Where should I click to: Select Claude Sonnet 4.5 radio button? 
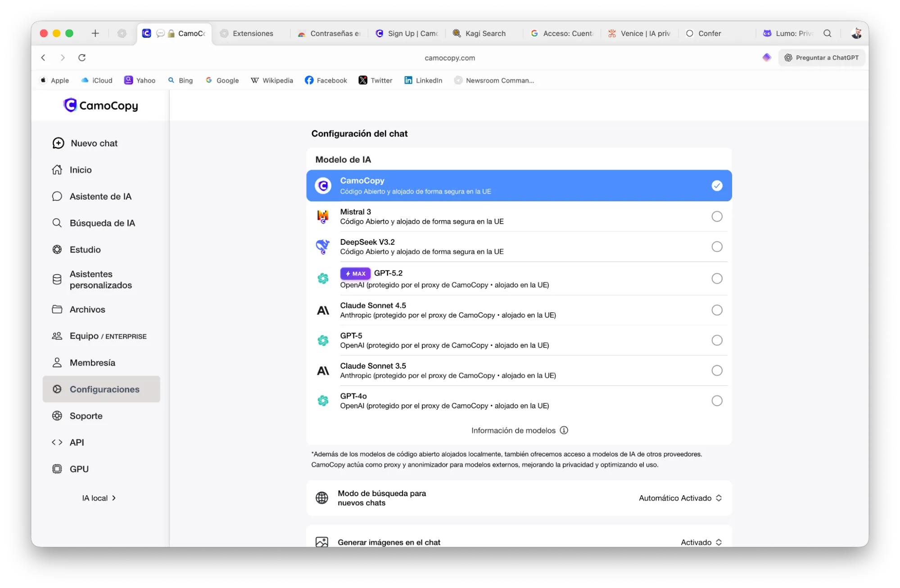[717, 310]
